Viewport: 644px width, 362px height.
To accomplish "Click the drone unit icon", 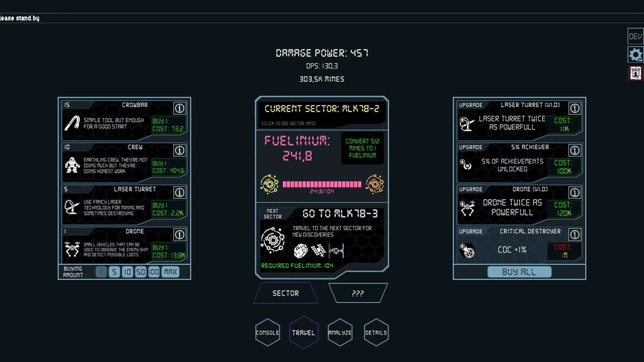I will [72, 249].
